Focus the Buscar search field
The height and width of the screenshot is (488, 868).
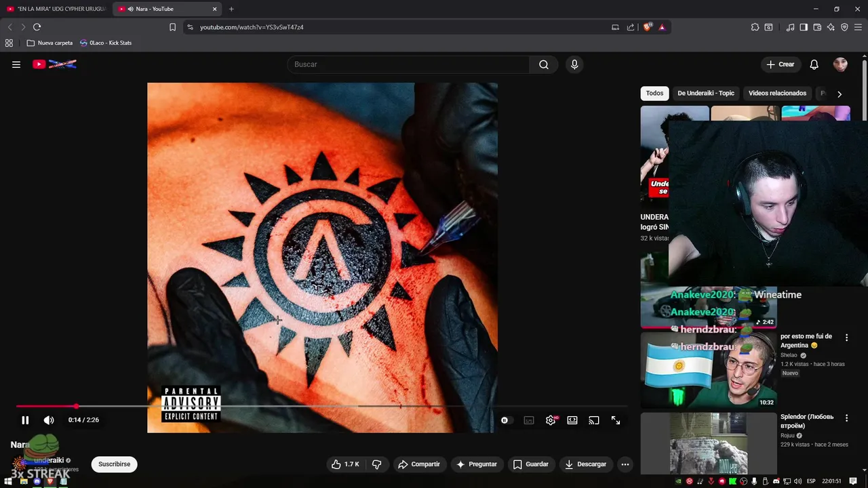[408, 64]
